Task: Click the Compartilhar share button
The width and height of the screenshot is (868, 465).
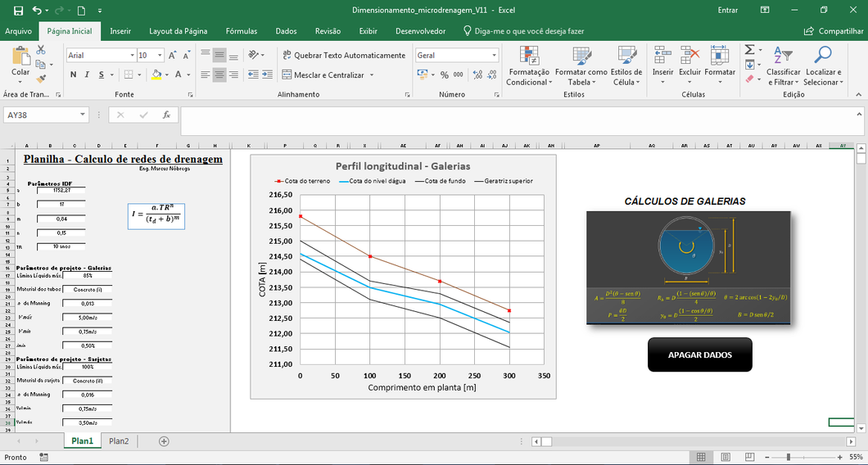Action: pyautogui.click(x=834, y=31)
